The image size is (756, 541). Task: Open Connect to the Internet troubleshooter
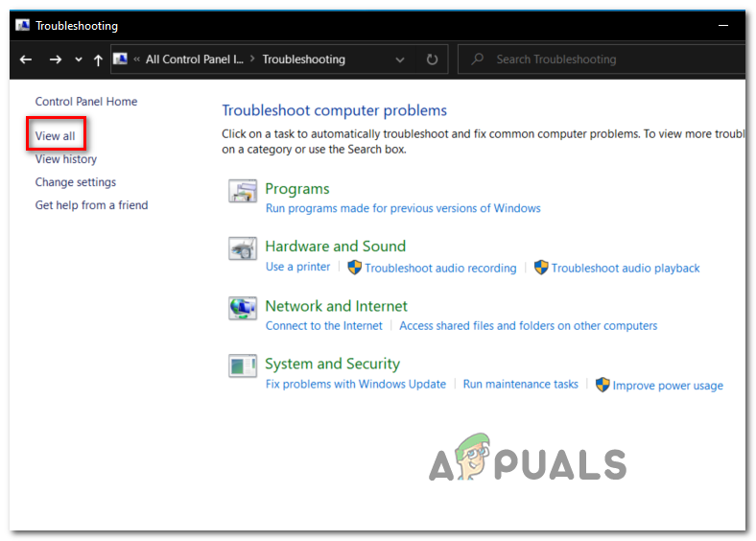click(324, 326)
